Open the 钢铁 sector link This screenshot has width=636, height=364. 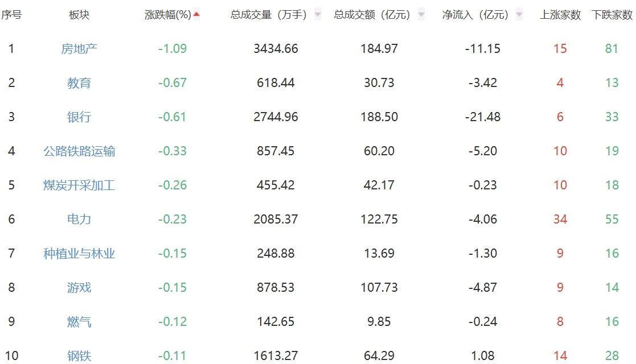click(x=79, y=356)
